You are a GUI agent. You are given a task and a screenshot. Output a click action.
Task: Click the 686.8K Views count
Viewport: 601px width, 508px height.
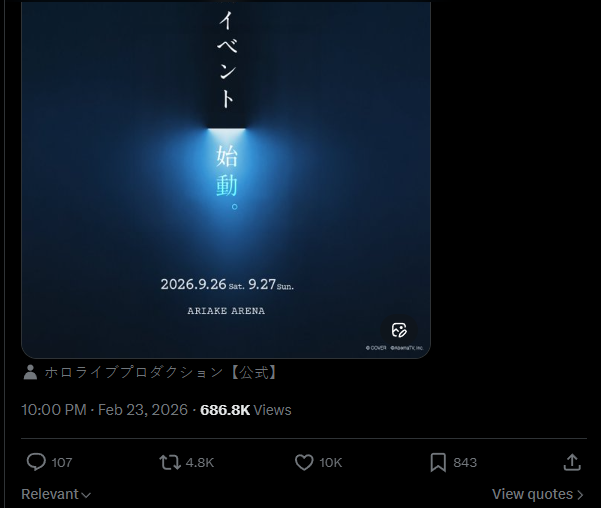pos(246,410)
